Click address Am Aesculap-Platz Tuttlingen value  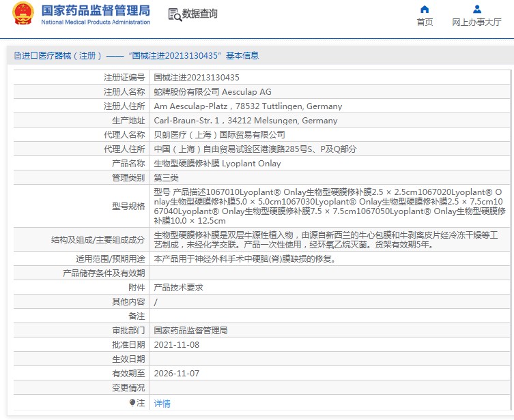pos(248,106)
